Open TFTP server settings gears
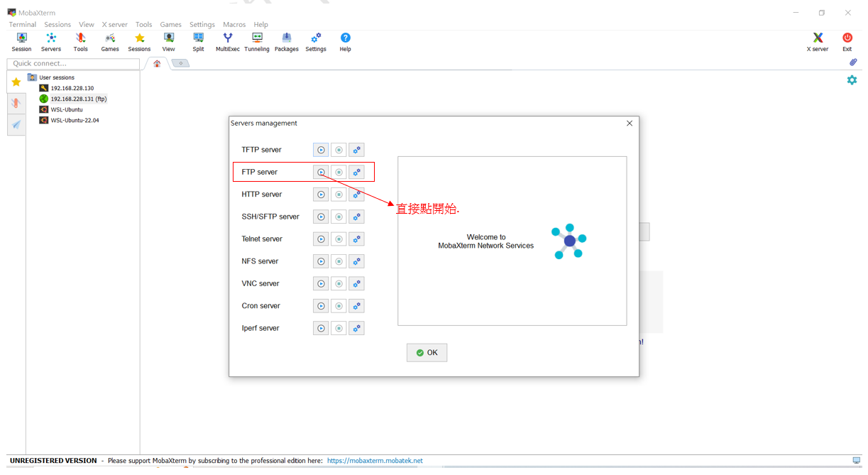This screenshot has height=475, width=868. point(356,150)
